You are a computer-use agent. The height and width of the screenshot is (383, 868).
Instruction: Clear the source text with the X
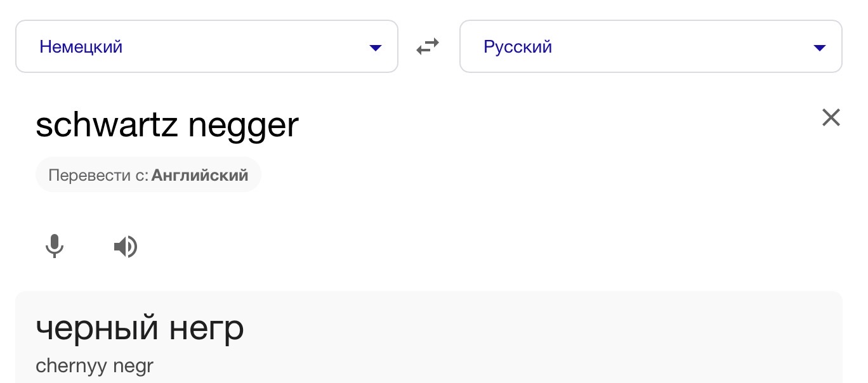click(x=831, y=117)
